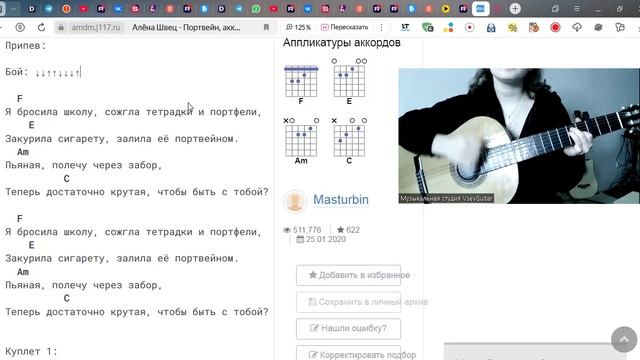Click the Припев: label

point(25,46)
